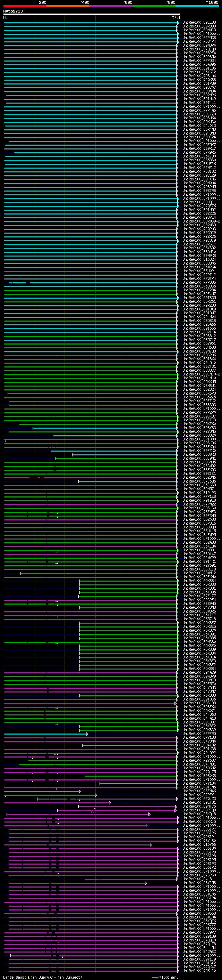Click hit label UniRef100_Q8L7Z0
222x980 pixels.
[199, 114]
